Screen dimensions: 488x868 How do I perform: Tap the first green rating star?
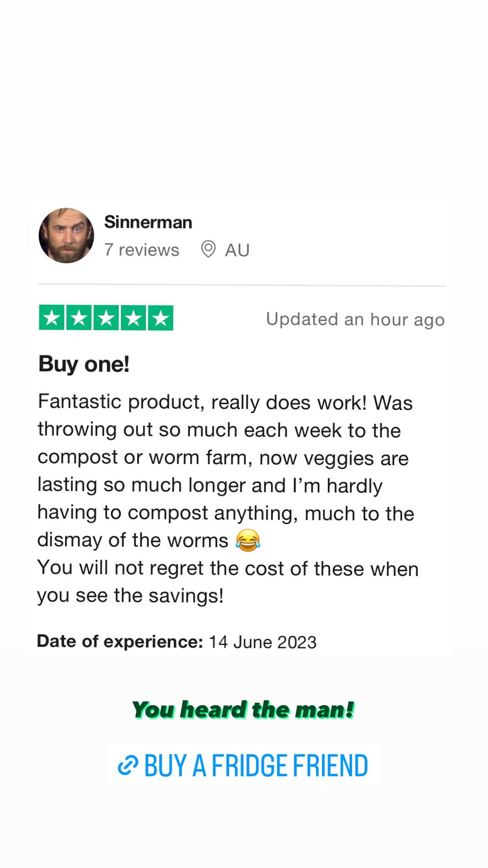(x=52, y=318)
